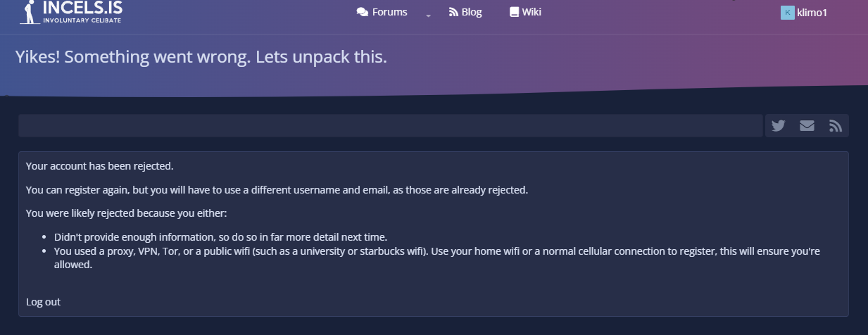Viewport: 868px width, 335px height.
Task: Click the Wiki book icon
Action: click(x=514, y=12)
